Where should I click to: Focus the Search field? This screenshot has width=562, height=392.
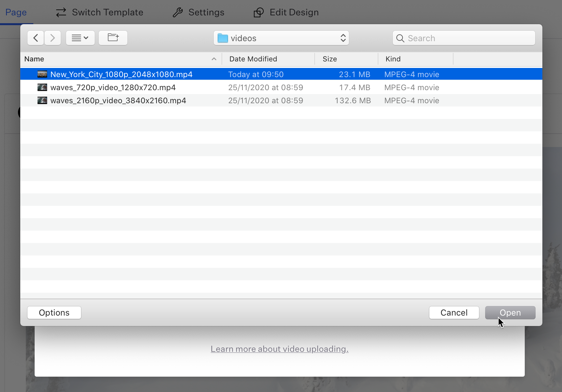(464, 38)
